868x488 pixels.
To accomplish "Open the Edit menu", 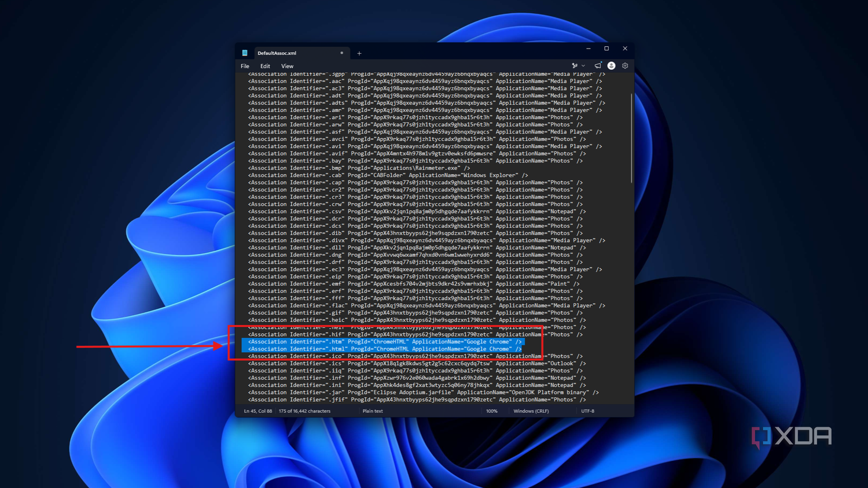I will (265, 66).
